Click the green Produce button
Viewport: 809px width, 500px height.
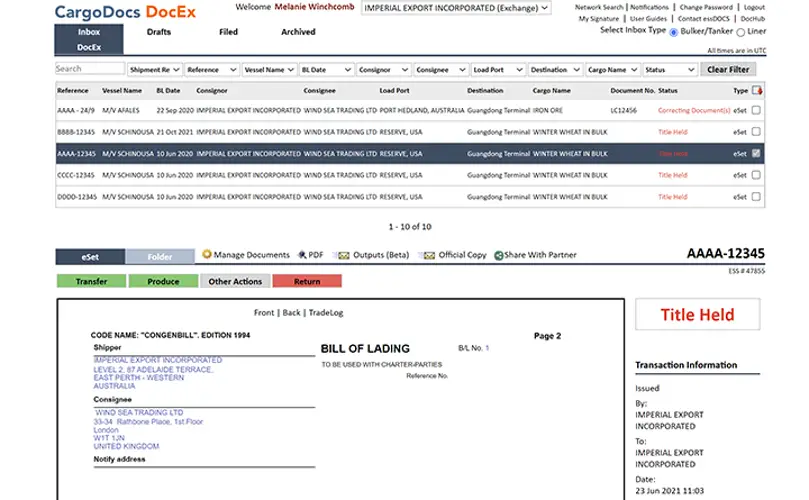(x=163, y=281)
